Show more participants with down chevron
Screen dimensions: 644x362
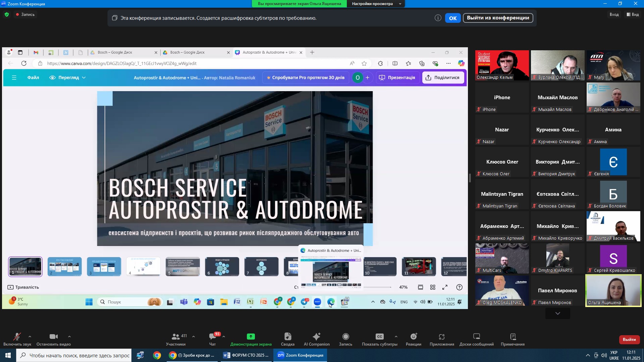point(558,313)
